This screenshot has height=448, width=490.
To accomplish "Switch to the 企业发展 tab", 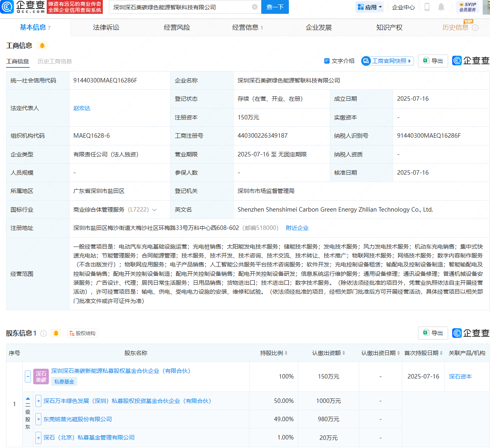I will click(319, 27).
